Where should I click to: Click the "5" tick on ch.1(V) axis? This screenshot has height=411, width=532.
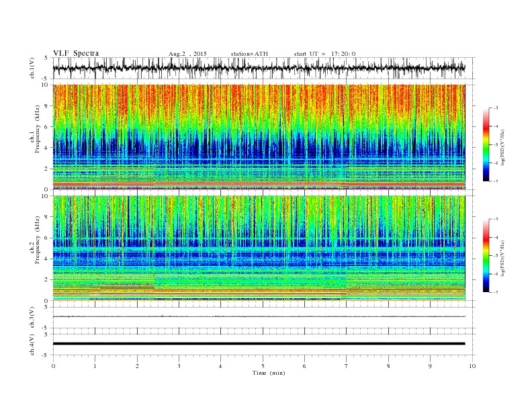tap(46, 58)
